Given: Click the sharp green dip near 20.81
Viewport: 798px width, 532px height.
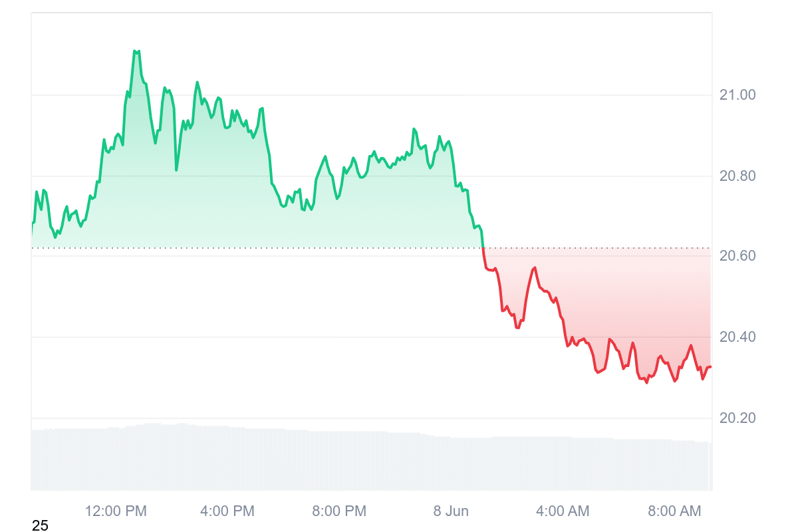Looking at the screenshot, I should coord(176,170).
